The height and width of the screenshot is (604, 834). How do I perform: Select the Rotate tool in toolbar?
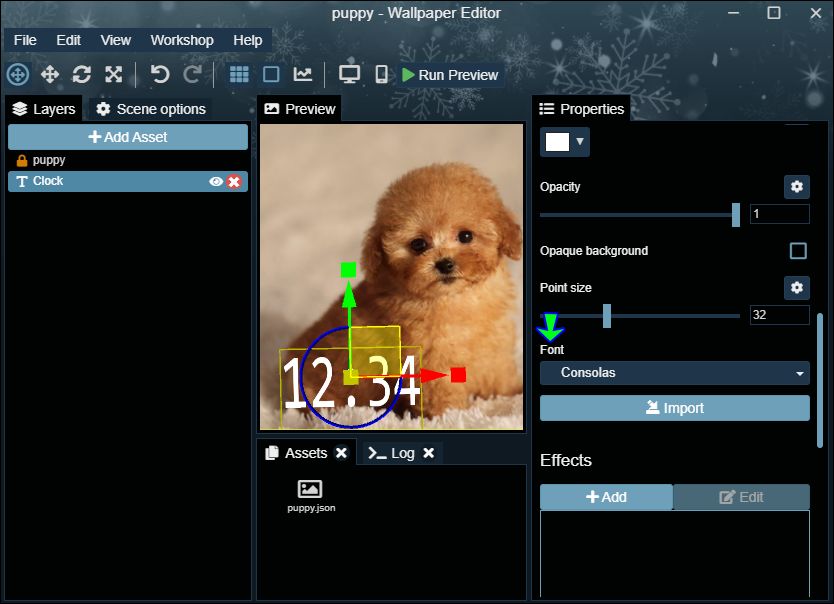coord(81,74)
